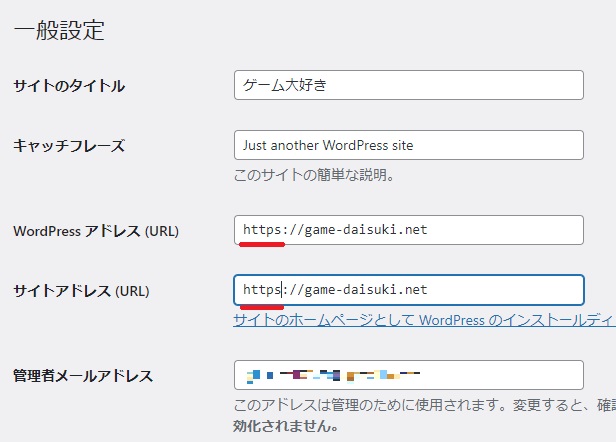This screenshot has width=616, height=442.
Task: Click the WordPress アドレス (URL) label
Action: click(96, 231)
